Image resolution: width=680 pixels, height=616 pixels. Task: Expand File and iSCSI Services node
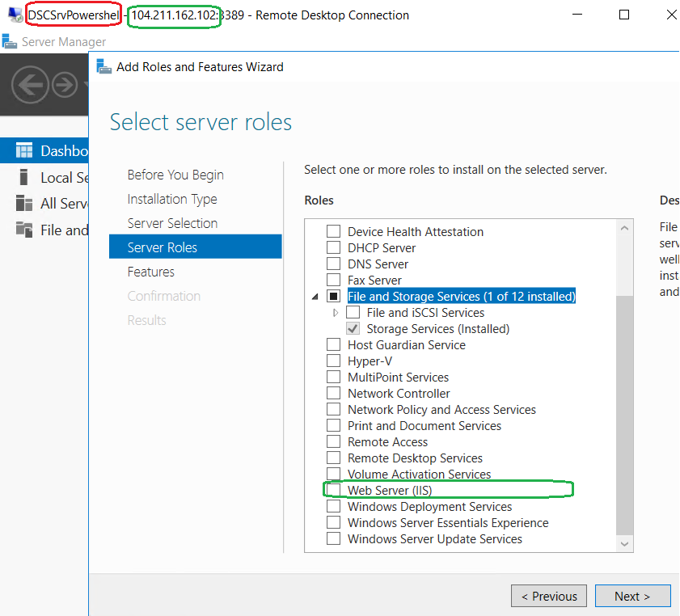[x=336, y=313]
